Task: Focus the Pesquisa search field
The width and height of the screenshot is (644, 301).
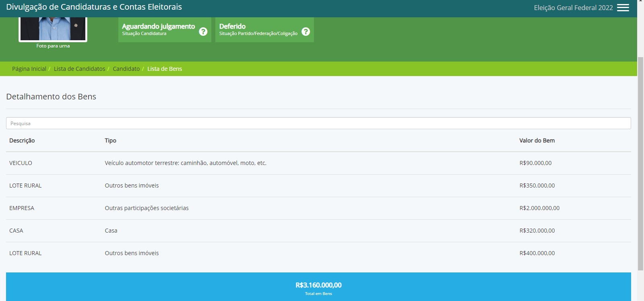Action: (x=318, y=123)
